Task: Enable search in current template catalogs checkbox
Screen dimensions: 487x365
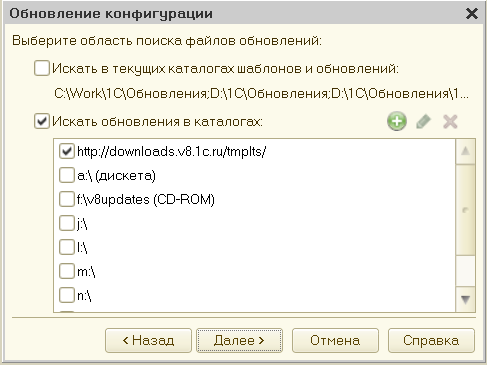Action: 42,68
